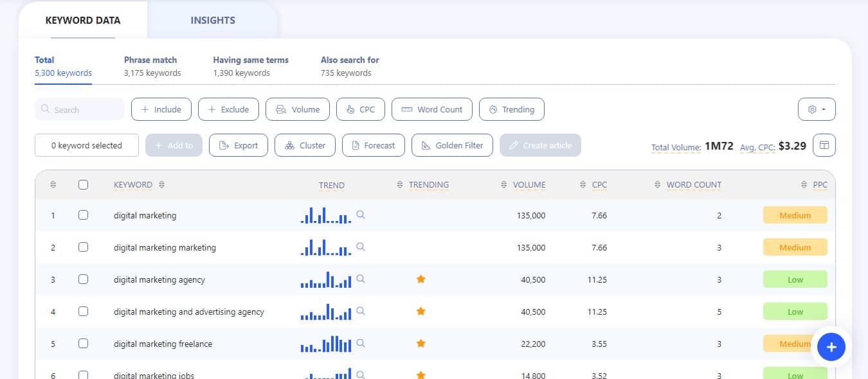Open the column layout toggle icon
This screenshot has height=379, width=868.
pyautogui.click(x=824, y=146)
